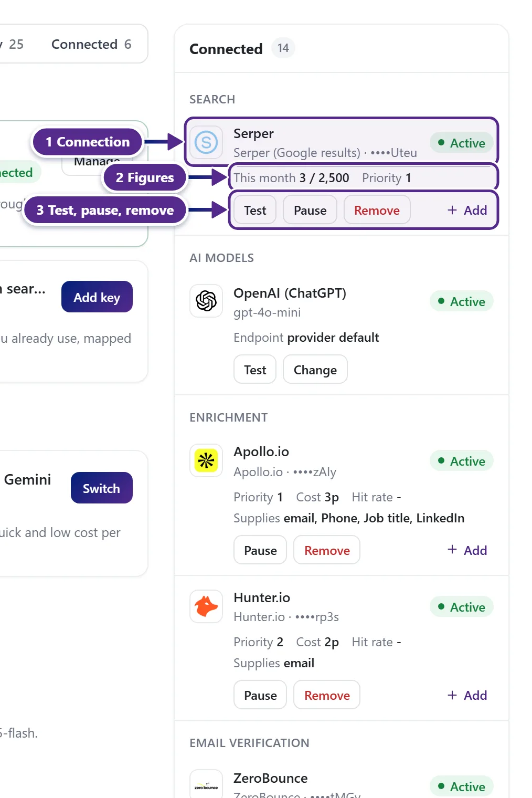Click the Hunter.io Active status badge

tap(462, 607)
